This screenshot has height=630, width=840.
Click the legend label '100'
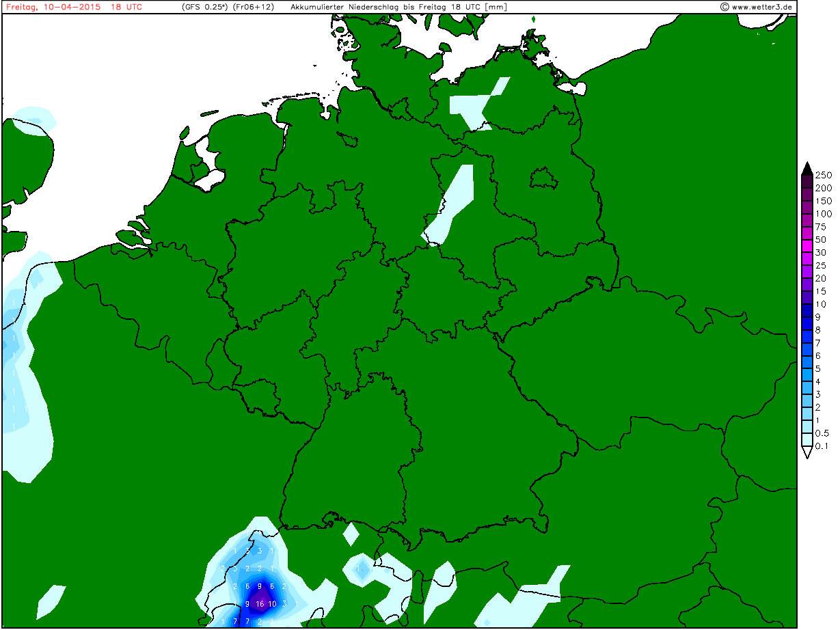coord(823,214)
